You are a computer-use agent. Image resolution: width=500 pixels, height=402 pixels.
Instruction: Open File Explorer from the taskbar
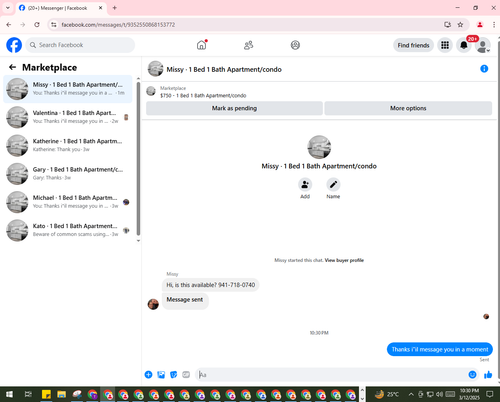pos(62,395)
